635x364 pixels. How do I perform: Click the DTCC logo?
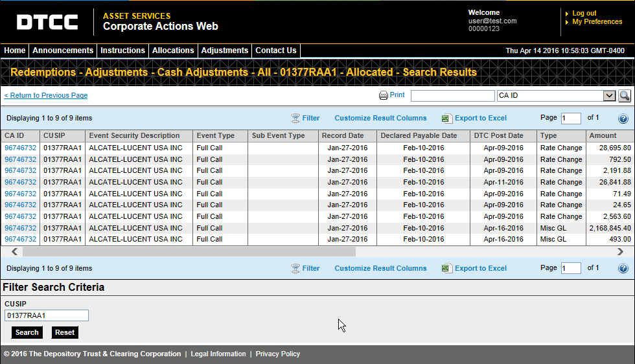47,22
